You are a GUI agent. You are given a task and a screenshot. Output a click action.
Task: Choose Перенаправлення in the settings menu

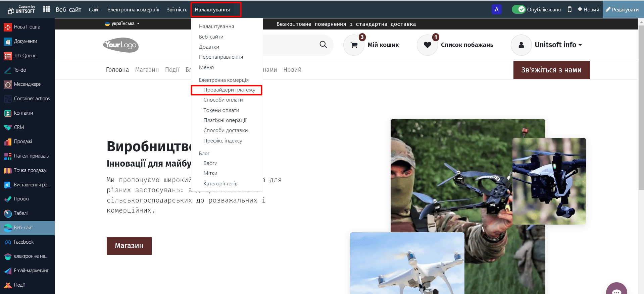click(x=221, y=57)
